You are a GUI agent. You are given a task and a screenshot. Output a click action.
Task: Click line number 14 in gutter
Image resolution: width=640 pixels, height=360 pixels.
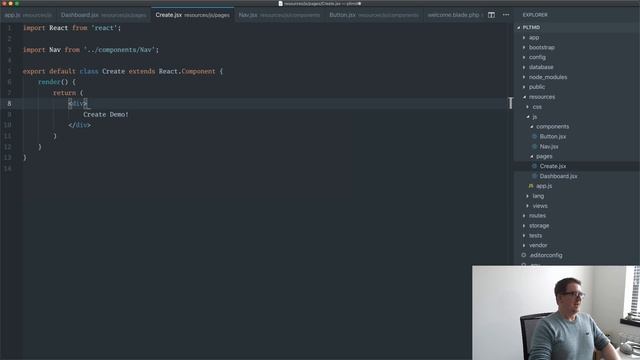point(8,168)
